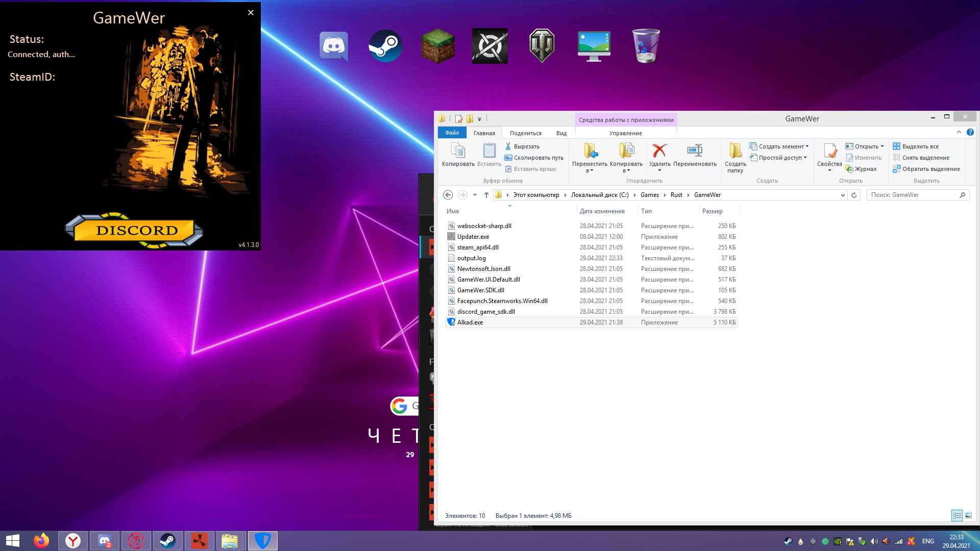Image resolution: width=980 pixels, height=551 pixels.
Task: Click Copy path (Скопировать путь)
Action: click(x=534, y=158)
